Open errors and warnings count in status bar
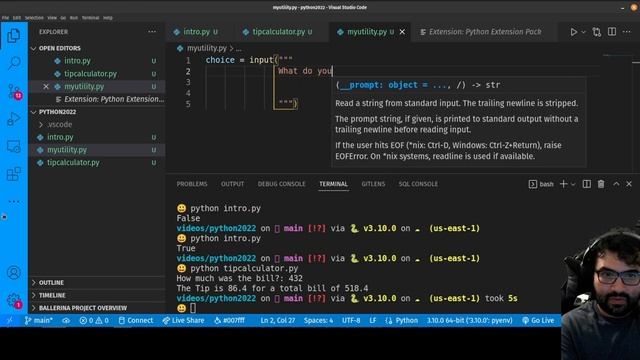 pos(94,320)
